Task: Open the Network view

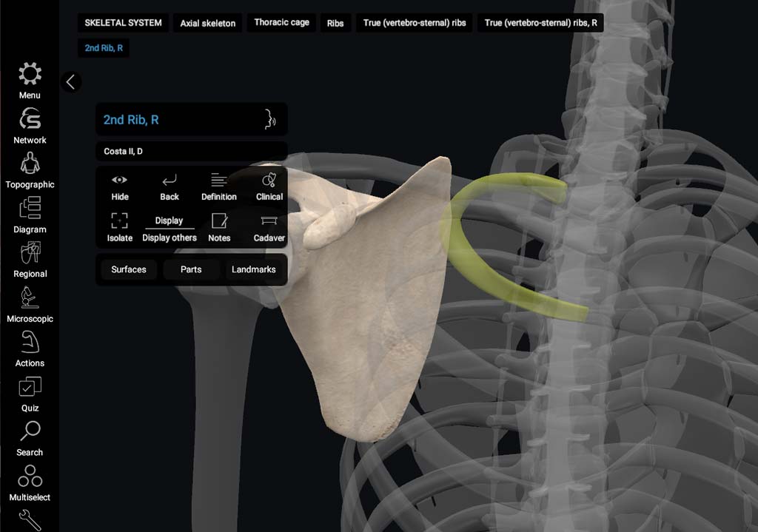Action: coord(30,126)
